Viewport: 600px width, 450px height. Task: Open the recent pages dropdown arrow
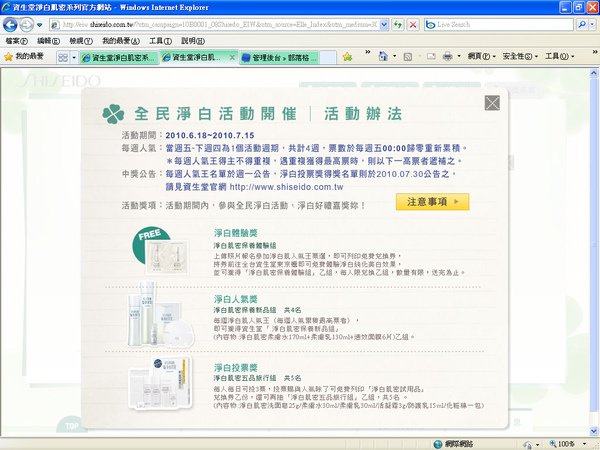point(39,25)
